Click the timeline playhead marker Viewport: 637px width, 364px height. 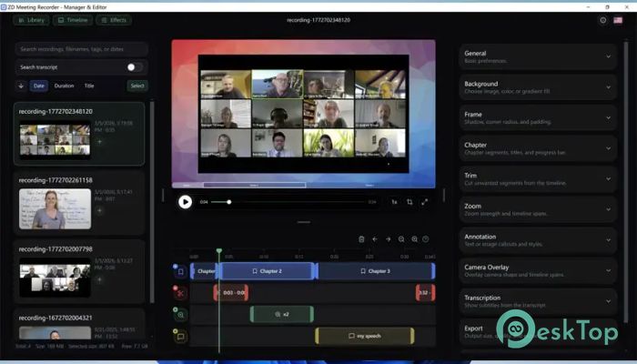[219, 250]
